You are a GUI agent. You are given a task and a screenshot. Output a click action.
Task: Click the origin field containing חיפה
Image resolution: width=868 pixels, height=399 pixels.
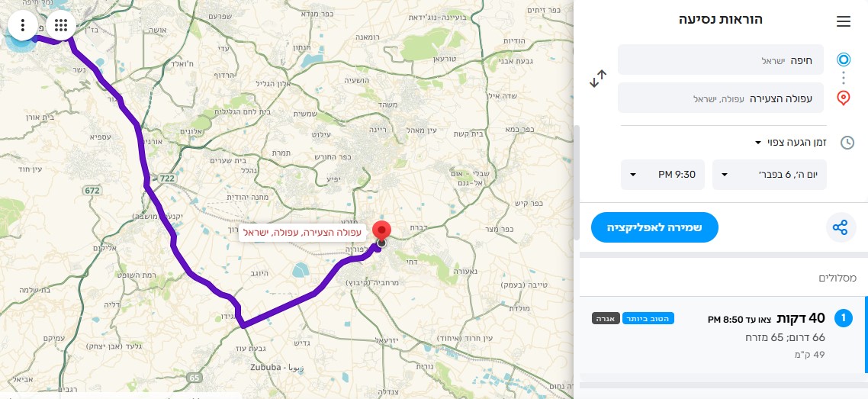(x=721, y=60)
